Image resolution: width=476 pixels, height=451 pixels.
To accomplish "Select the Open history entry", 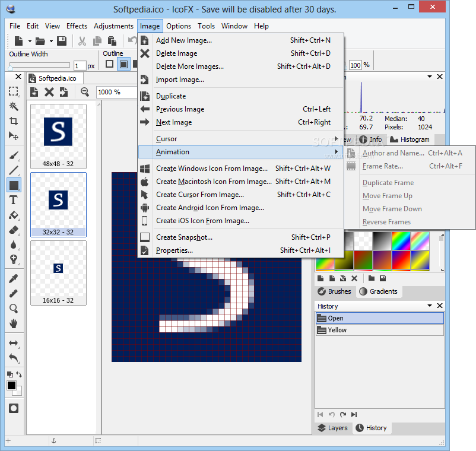I will pos(379,318).
